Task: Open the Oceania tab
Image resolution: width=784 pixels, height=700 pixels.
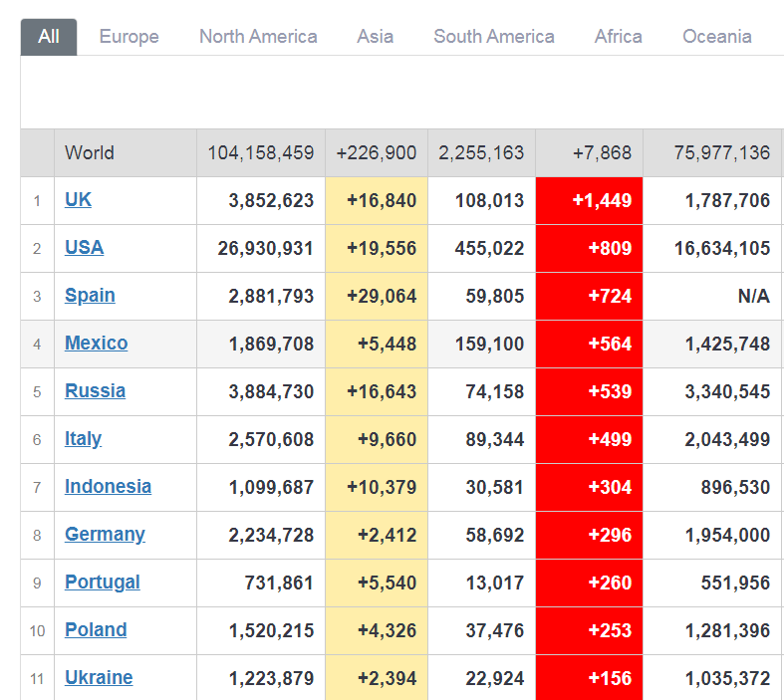Action: (716, 37)
